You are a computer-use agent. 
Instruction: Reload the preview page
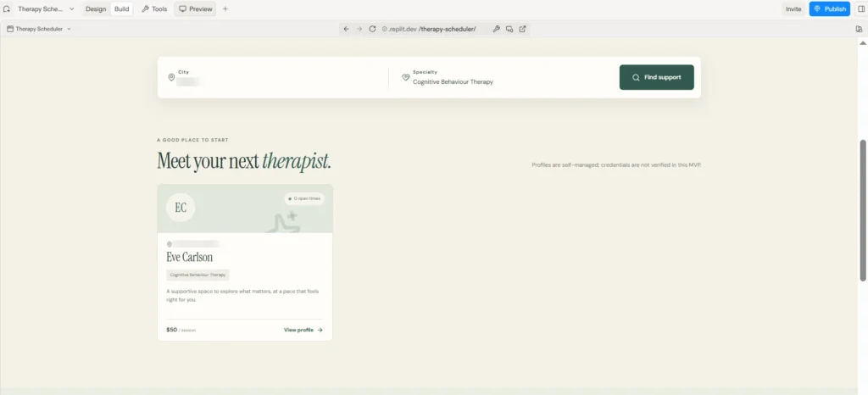pyautogui.click(x=373, y=29)
